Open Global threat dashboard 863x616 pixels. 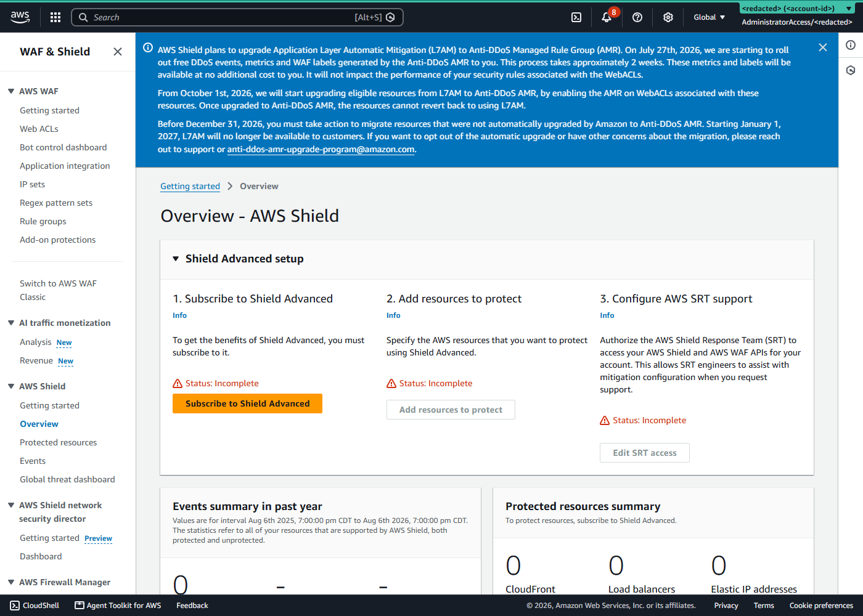click(67, 479)
